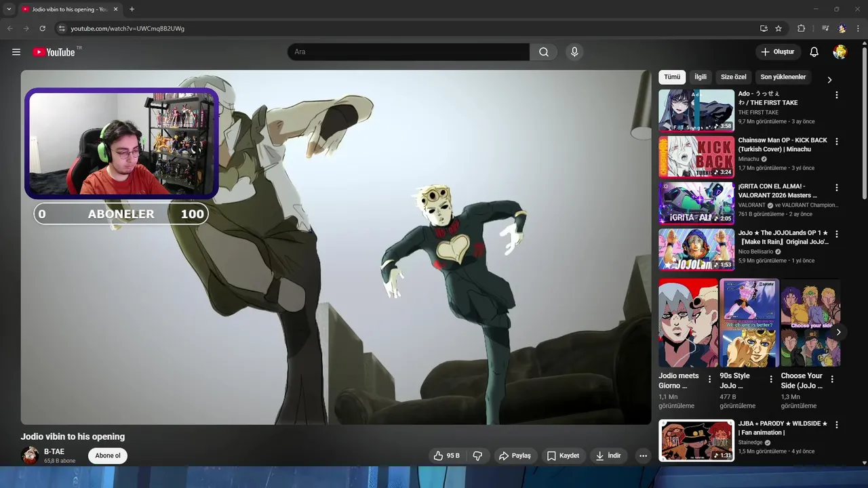Open the Choose Your Side short thumbnail
Viewport: 868px width, 488px height.
click(810, 323)
